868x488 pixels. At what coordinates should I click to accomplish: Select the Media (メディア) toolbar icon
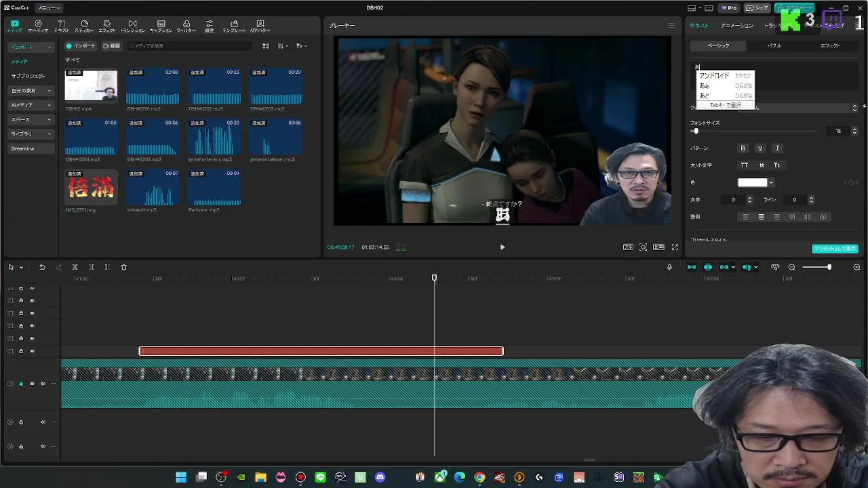(x=14, y=26)
